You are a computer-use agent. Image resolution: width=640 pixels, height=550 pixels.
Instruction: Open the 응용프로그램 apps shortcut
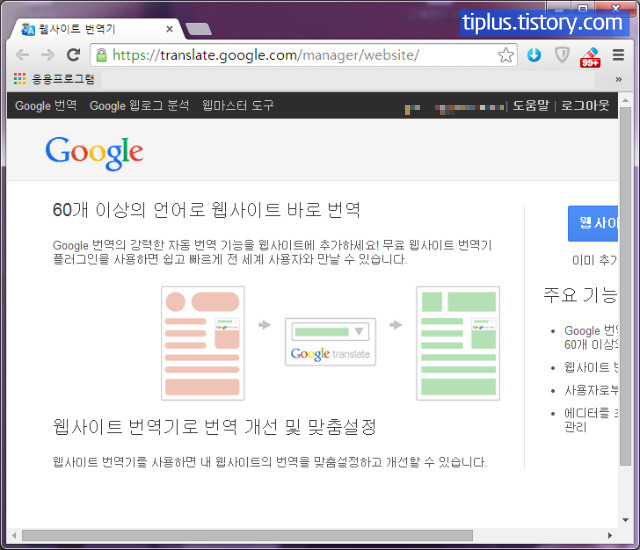[x=54, y=78]
